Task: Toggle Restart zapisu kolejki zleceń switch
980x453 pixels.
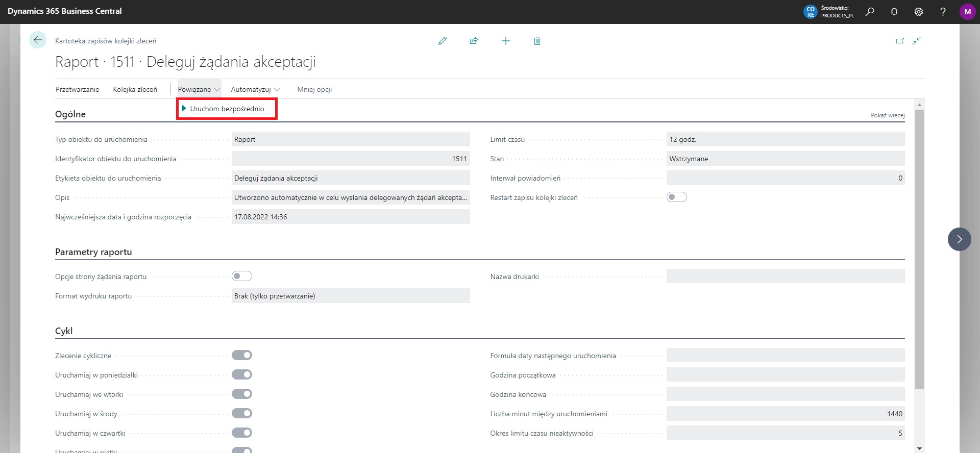Action: tap(676, 197)
